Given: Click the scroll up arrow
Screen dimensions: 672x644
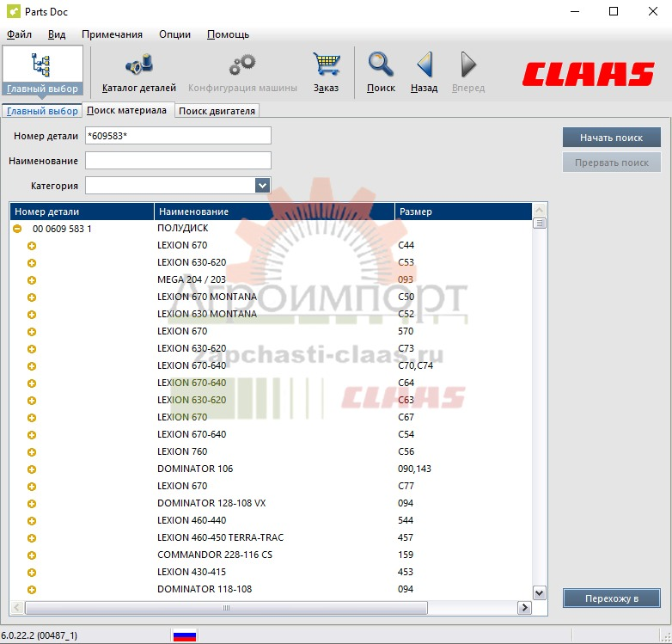Looking at the screenshot, I should tap(539, 210).
